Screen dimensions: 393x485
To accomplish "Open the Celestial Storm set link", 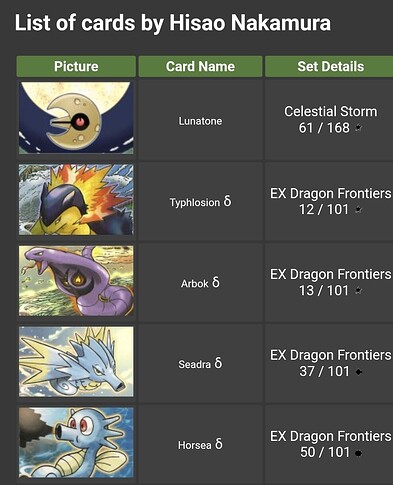I will point(330,111).
